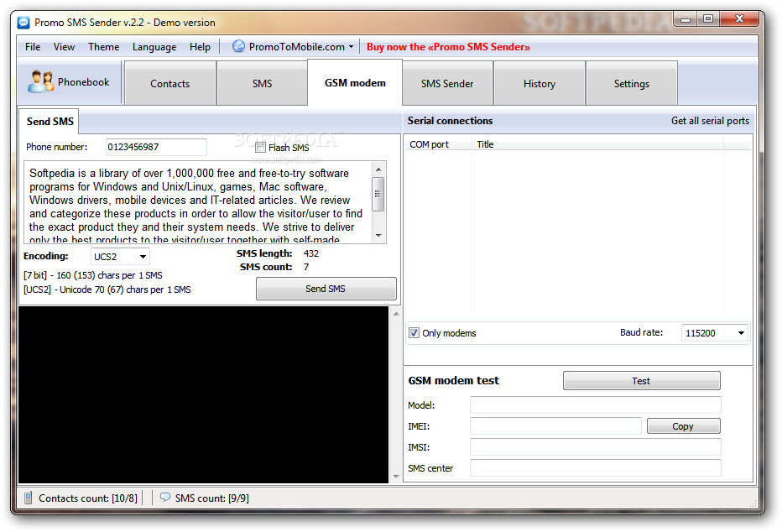Click the phone icon near Contacts count
782x532 pixels.
(29, 498)
